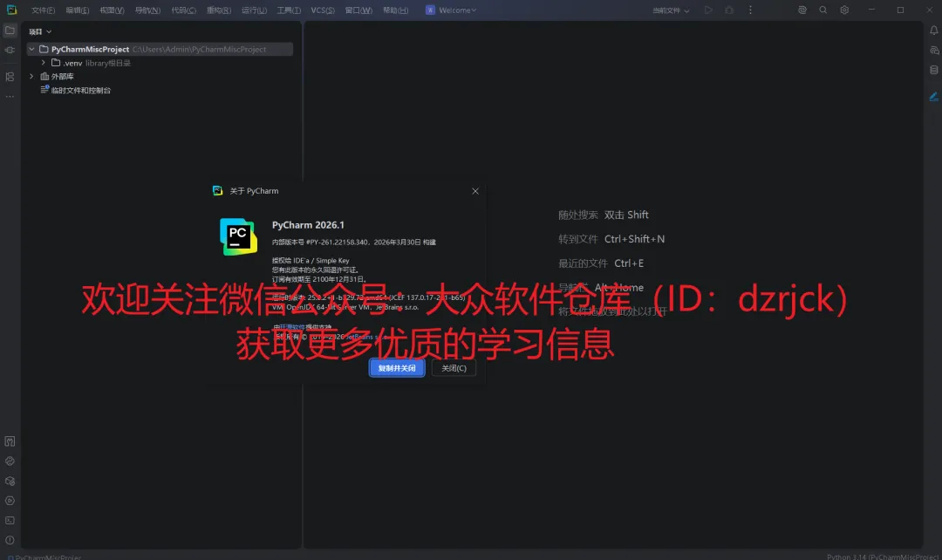Show more tool windows ellipsis icon

[10, 97]
